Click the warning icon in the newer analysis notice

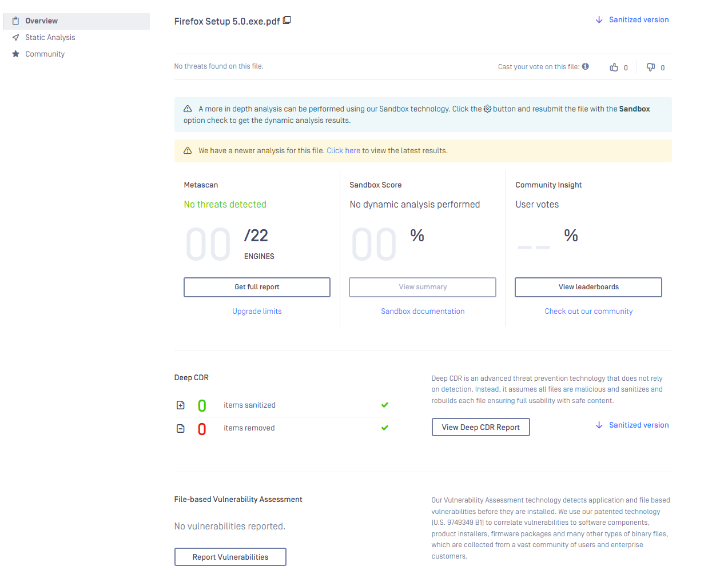(x=188, y=151)
